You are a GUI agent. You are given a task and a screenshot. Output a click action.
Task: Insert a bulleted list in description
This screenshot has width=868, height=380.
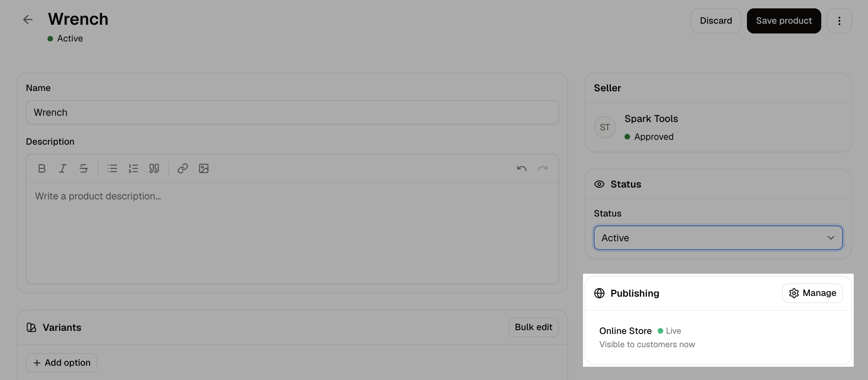(x=112, y=168)
